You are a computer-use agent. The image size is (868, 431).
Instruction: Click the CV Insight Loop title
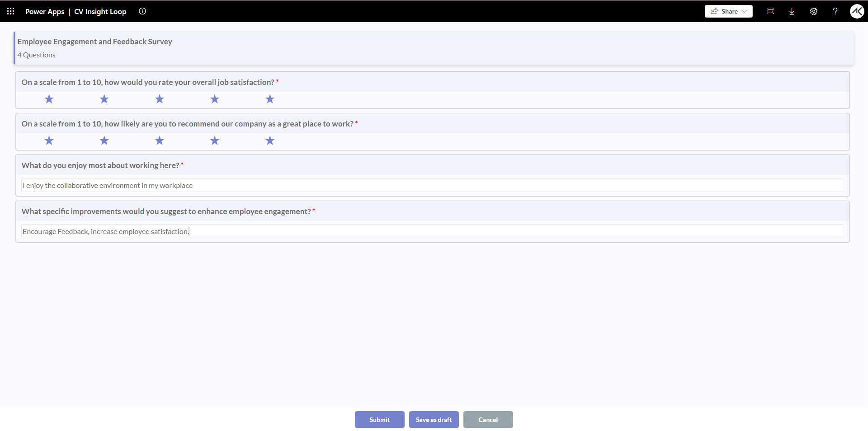(x=100, y=11)
